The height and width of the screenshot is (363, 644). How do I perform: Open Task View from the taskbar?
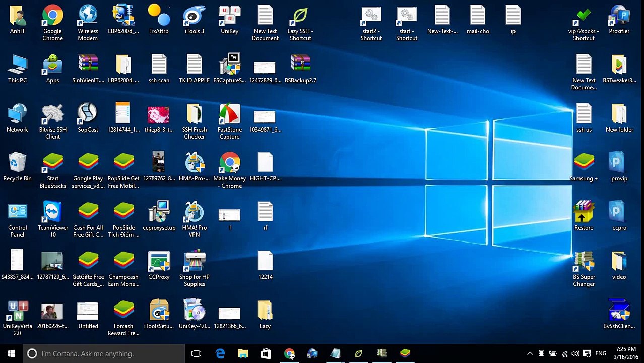coord(197,353)
